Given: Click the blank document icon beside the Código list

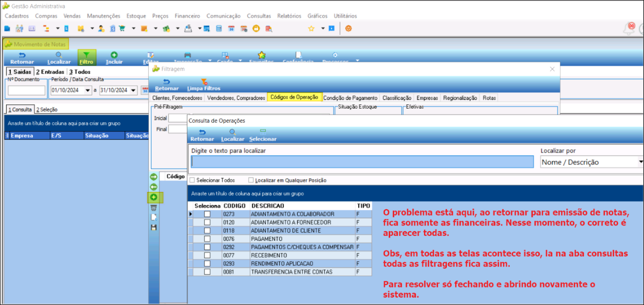Looking at the screenshot, I should [154, 217].
